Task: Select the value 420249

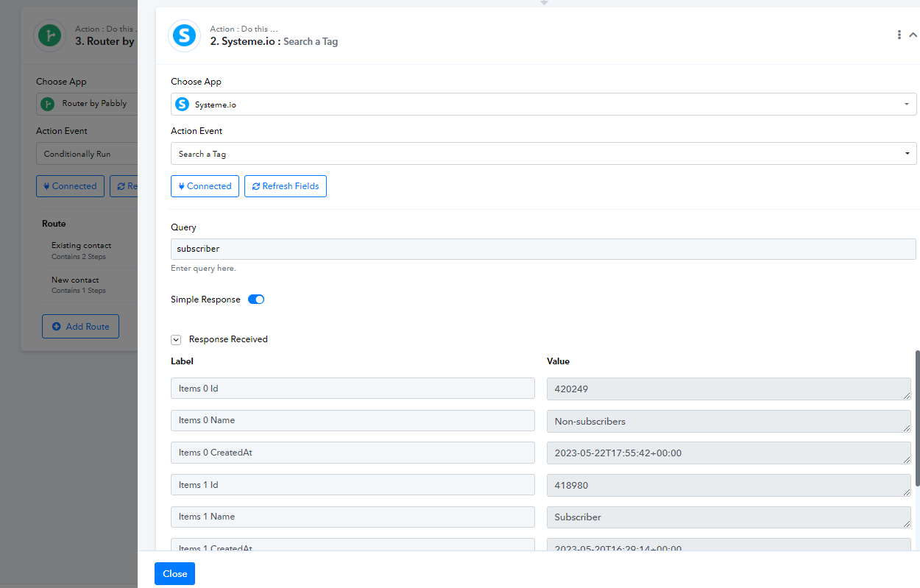Action: click(x=729, y=389)
